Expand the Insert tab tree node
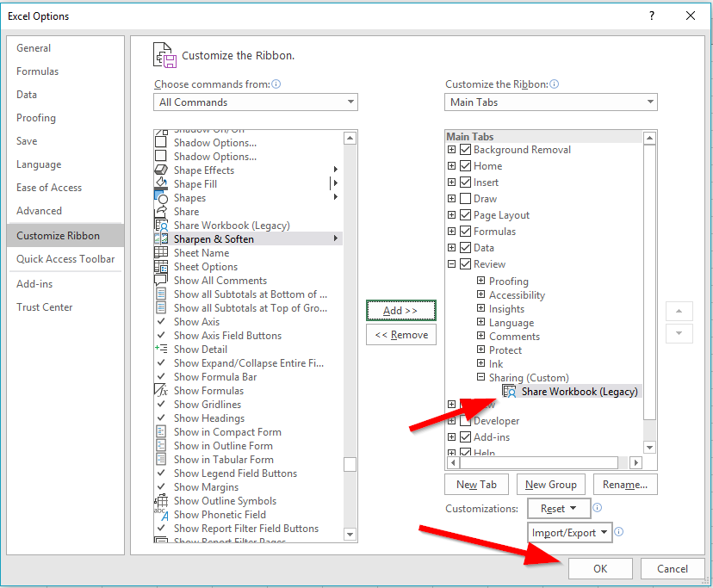 tap(452, 182)
